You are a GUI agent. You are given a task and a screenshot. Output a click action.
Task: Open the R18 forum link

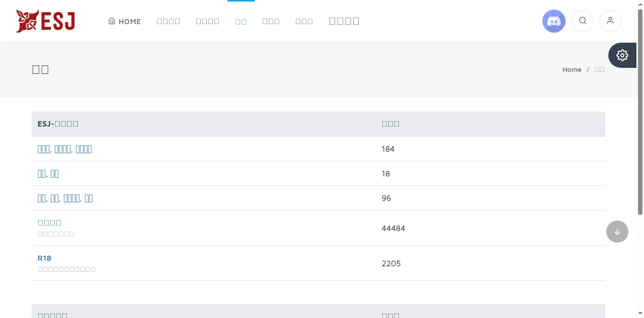pos(45,258)
